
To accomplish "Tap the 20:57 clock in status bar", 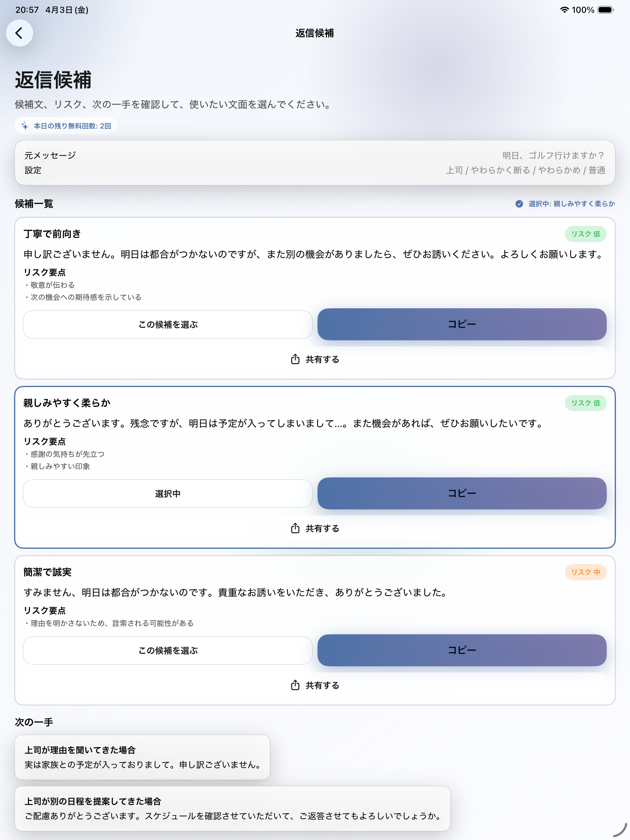I will pyautogui.click(x=27, y=10).
